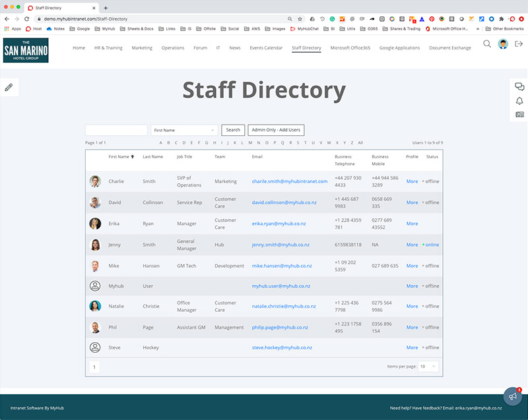Go to pagination page 1

[94, 367]
